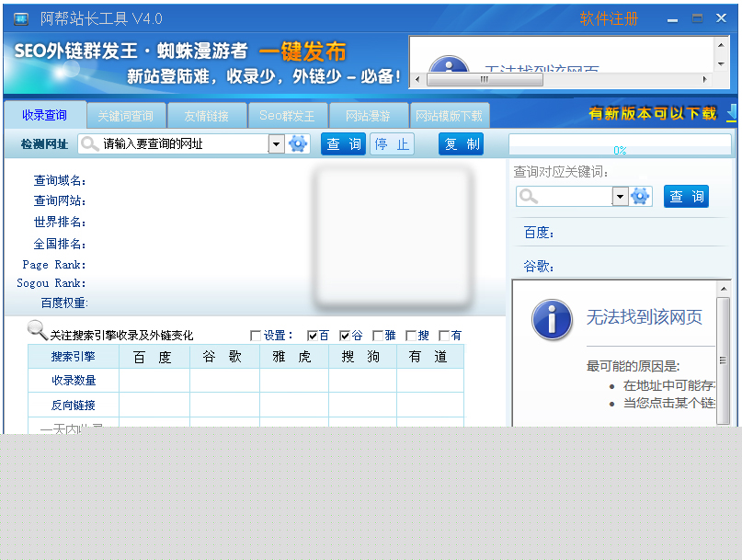The height and width of the screenshot is (560, 742).
Task: Click the keyword 查询 button
Action: click(x=686, y=196)
